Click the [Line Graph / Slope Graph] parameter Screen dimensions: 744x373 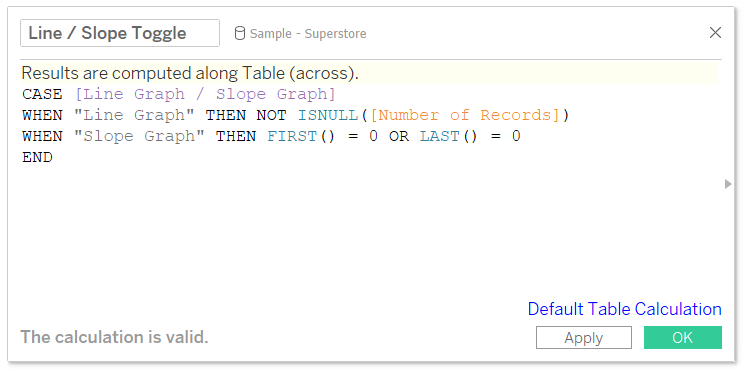[x=205, y=94]
